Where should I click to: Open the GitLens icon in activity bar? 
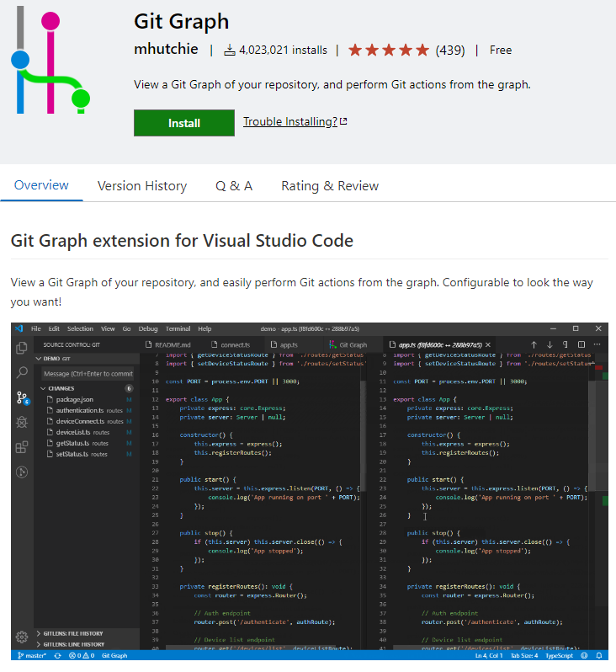22,472
